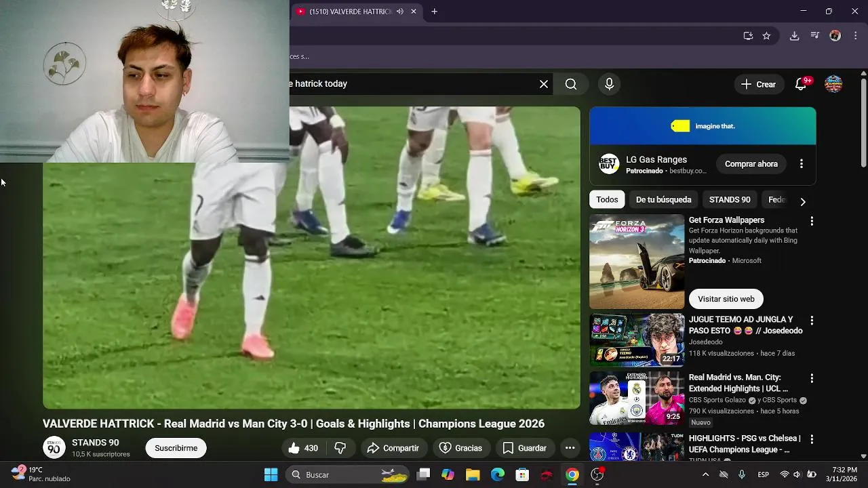
Task: Install app icon in Chrome address bar
Action: tap(748, 36)
